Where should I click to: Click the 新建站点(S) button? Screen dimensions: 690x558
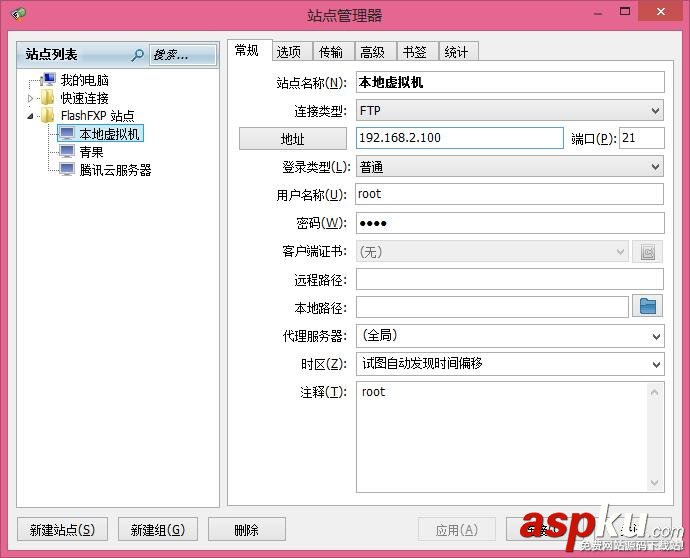(62, 529)
